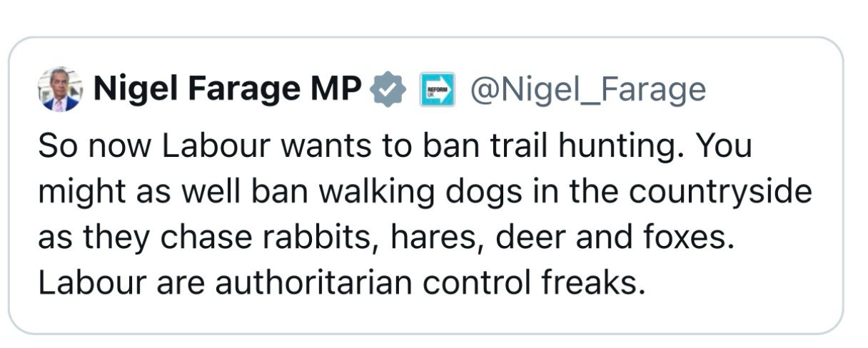The height and width of the screenshot is (348, 868).
Task: Click "Labour wants" in the first line
Action: pos(258,147)
